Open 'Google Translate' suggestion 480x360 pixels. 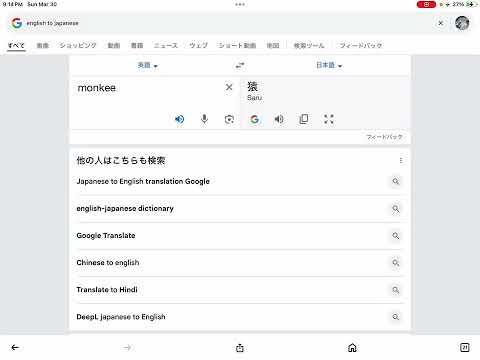click(x=106, y=236)
